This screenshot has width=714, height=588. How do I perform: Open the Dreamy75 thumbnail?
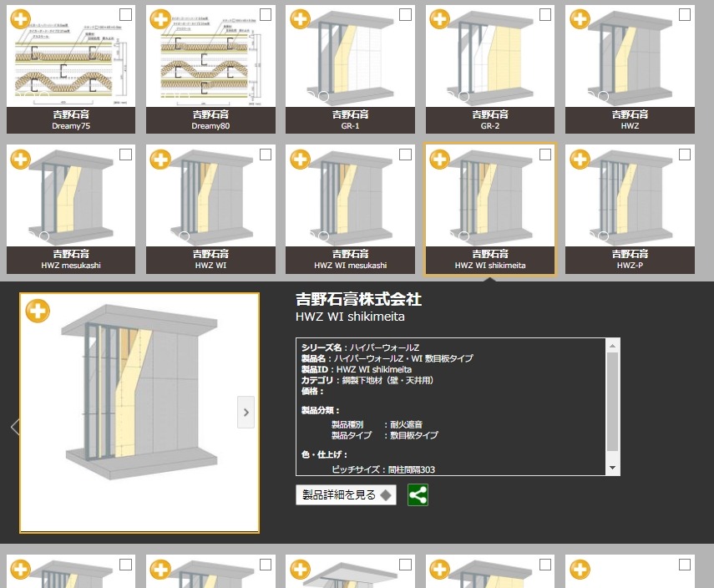(71, 56)
